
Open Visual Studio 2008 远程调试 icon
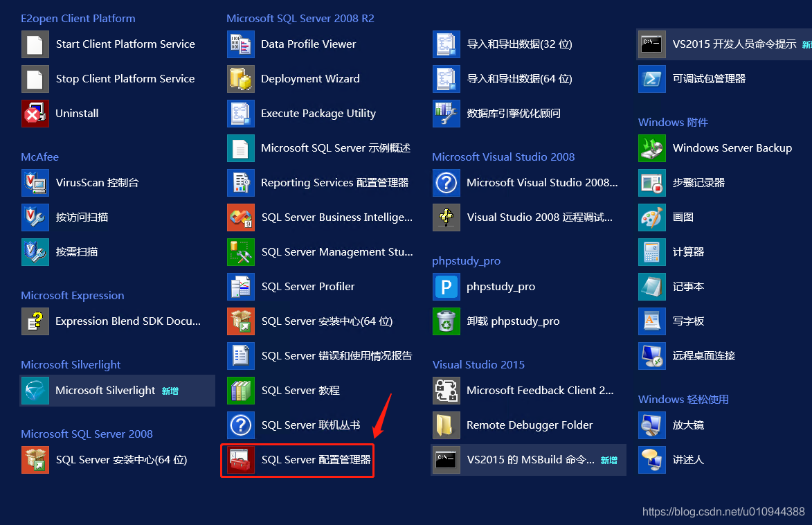[x=446, y=217]
